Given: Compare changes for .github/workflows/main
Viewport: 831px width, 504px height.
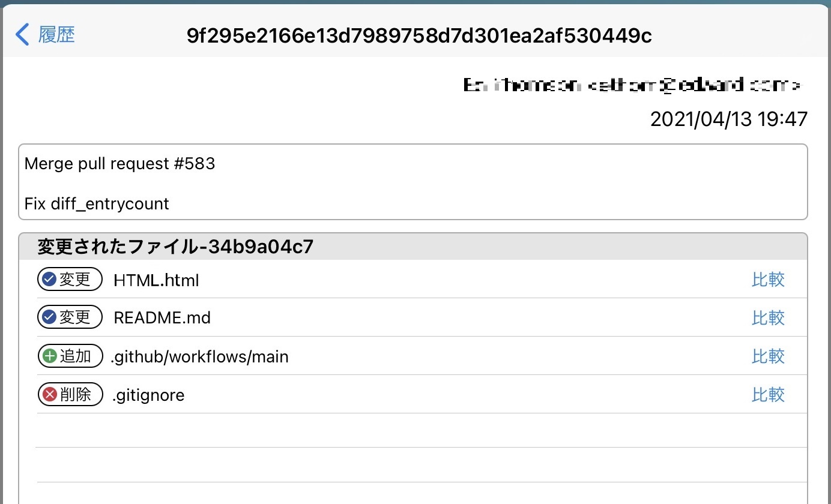Looking at the screenshot, I should (768, 356).
